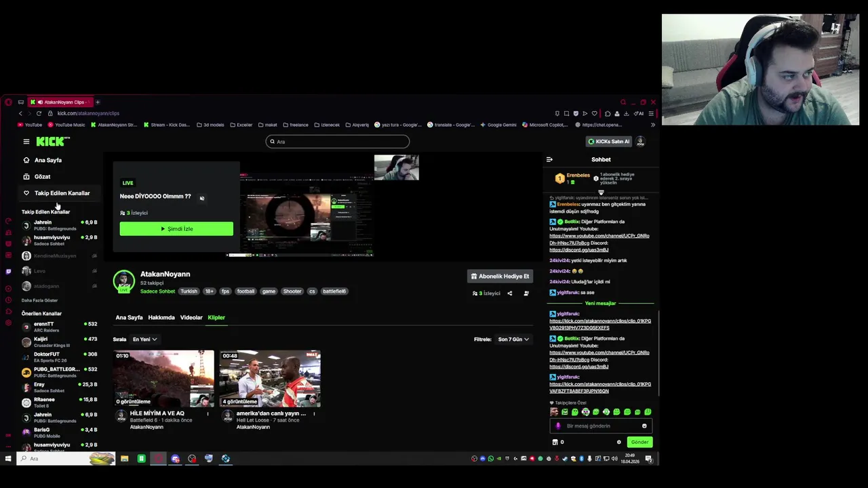This screenshot has width=868, height=488.
Task: Open Windows notification center
Action: [x=649, y=459]
